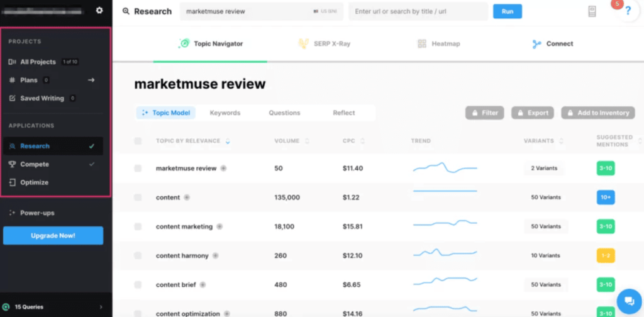This screenshot has height=317, width=644.
Task: Select the content harmony row checkbox
Action: 138,255
